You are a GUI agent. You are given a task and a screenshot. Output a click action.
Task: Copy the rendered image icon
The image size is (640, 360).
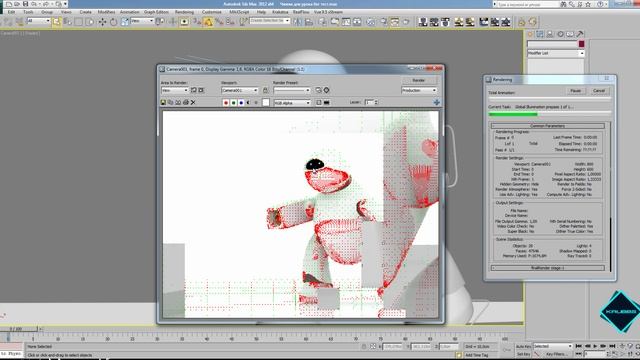pyautogui.click(x=171, y=102)
